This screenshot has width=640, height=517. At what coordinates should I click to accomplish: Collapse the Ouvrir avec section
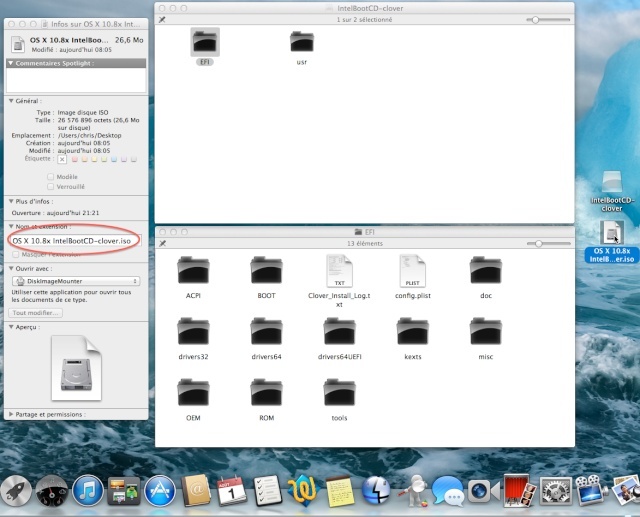pos(11,268)
